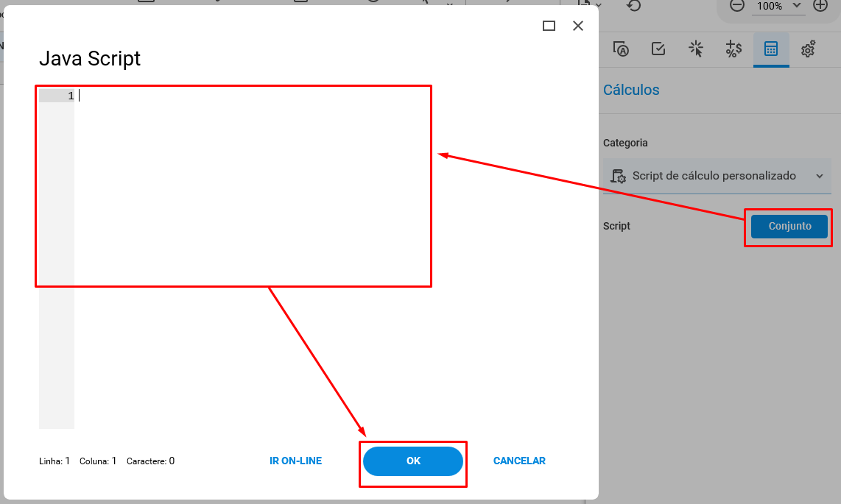
Task: Open the format tab with percent and dollar
Action: point(733,49)
